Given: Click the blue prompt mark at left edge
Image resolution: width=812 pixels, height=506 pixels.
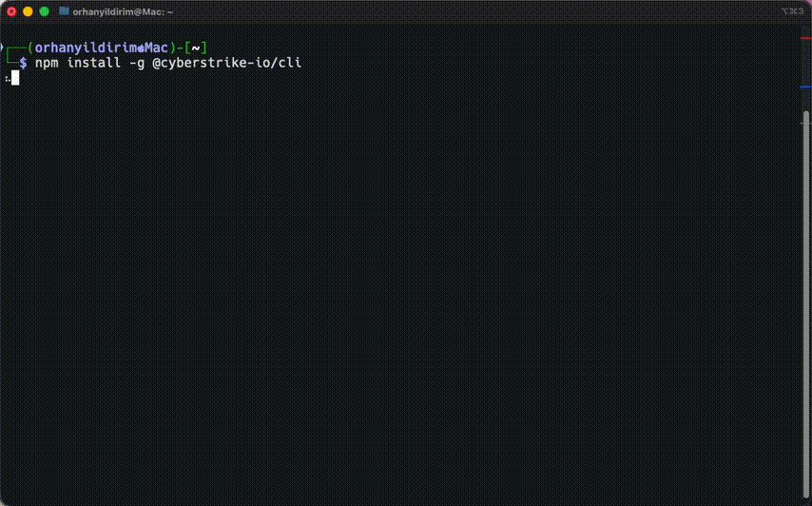Looking at the screenshot, I should click(2, 47).
